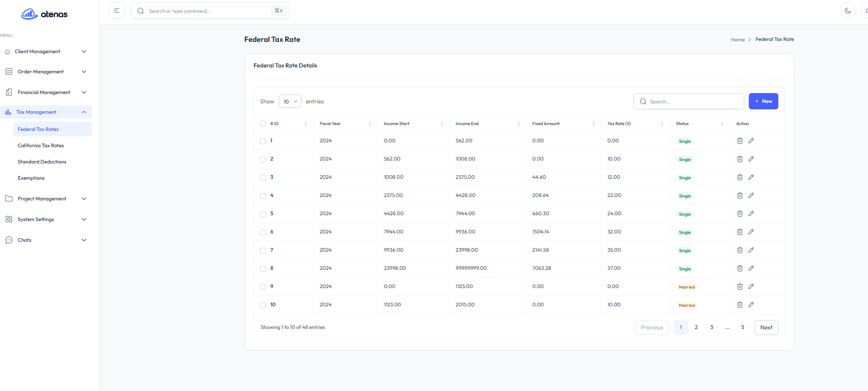Expand Client Management menu
Image resolution: width=868 pixels, height=391 pixels.
pos(46,52)
